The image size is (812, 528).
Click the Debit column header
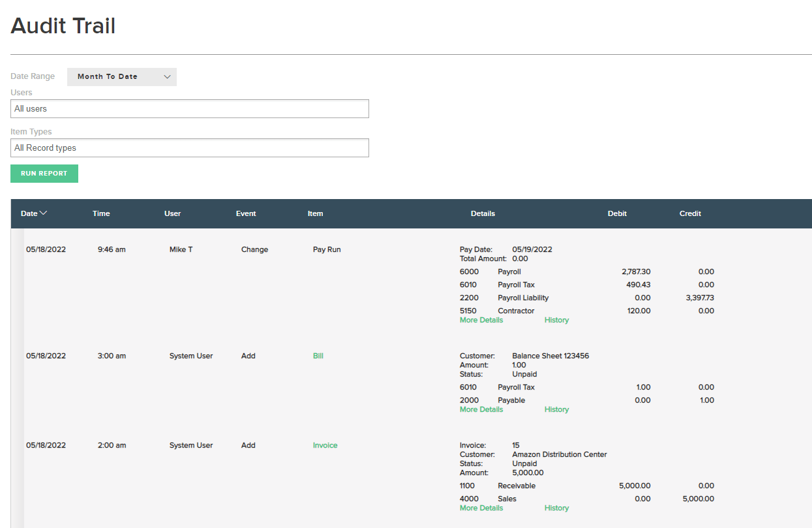(617, 213)
